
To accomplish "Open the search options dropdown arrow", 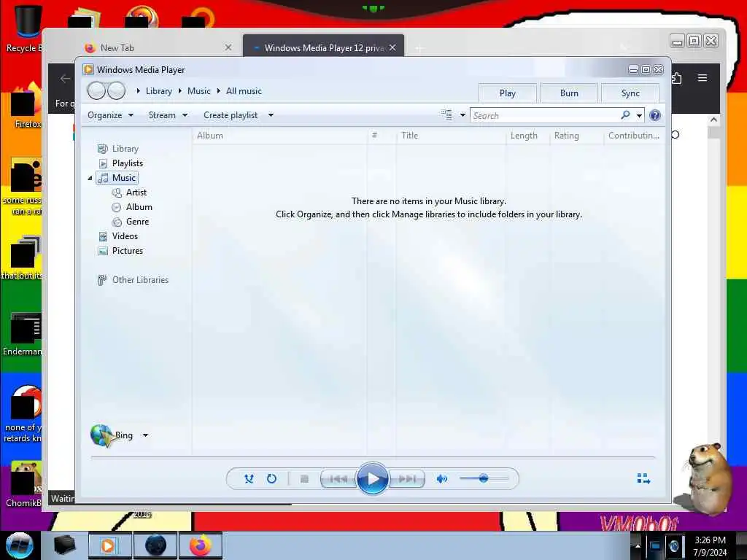I will pos(639,116).
